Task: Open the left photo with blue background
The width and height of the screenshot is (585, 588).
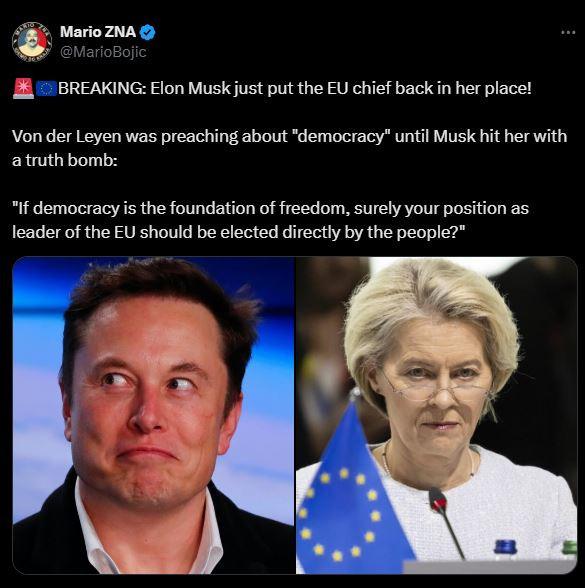Action: coord(153,415)
